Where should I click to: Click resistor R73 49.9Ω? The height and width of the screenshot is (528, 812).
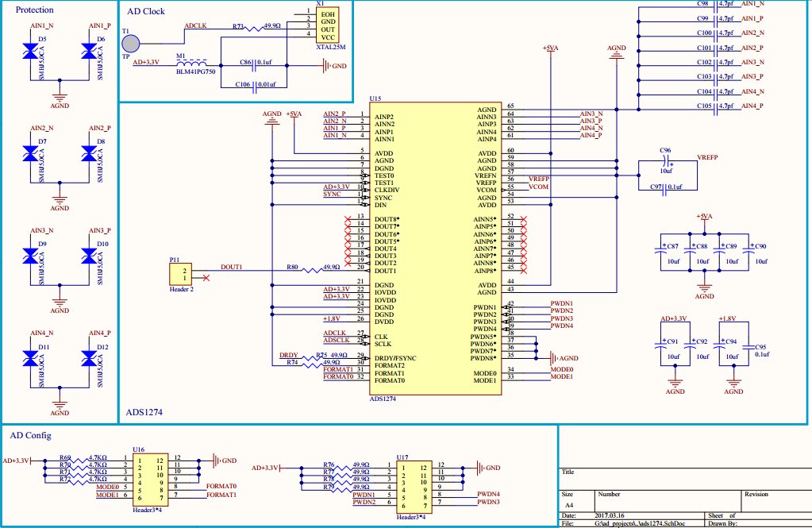(x=253, y=29)
